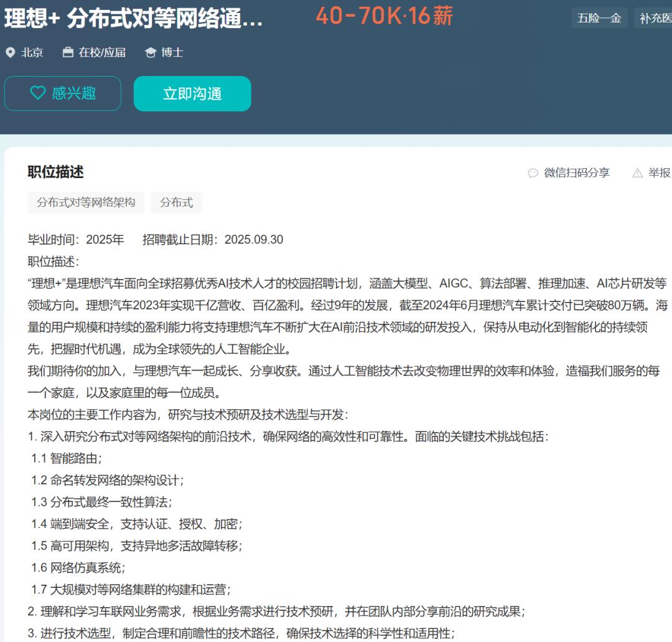This screenshot has height=642, width=672.
Task: Click the 职位描述 section heading
Action: [56, 172]
